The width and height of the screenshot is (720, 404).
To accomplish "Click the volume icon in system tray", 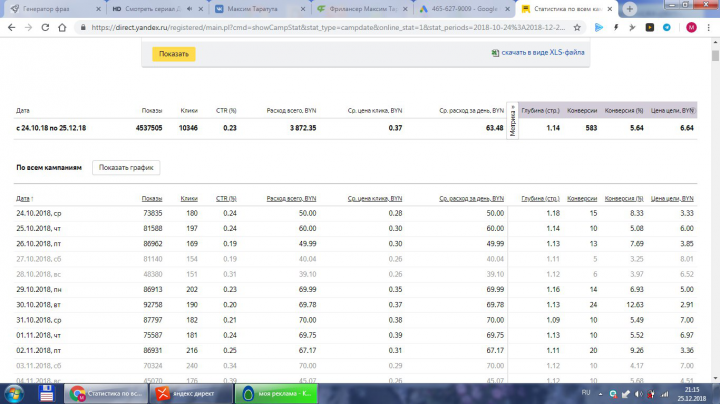I will point(638,394).
